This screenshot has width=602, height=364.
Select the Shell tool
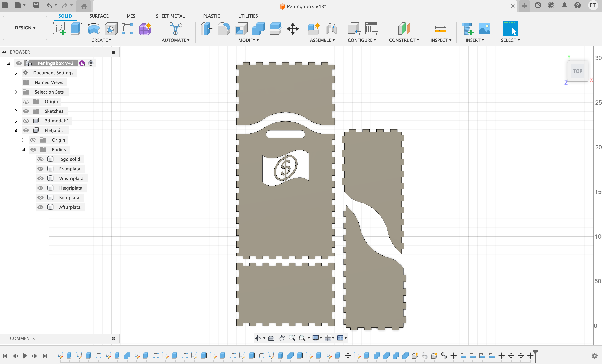[x=241, y=29]
